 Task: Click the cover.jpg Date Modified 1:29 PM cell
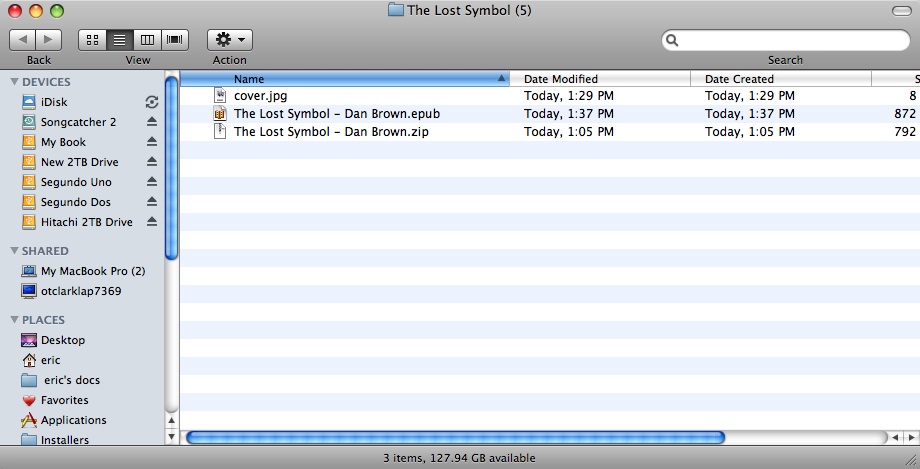[x=569, y=96]
